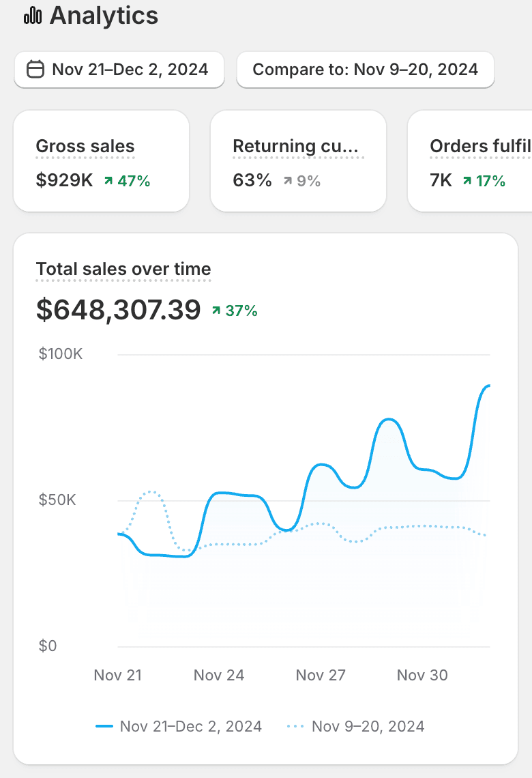Click the Nov 30 x-axis label
532x778 pixels.
[x=422, y=676]
